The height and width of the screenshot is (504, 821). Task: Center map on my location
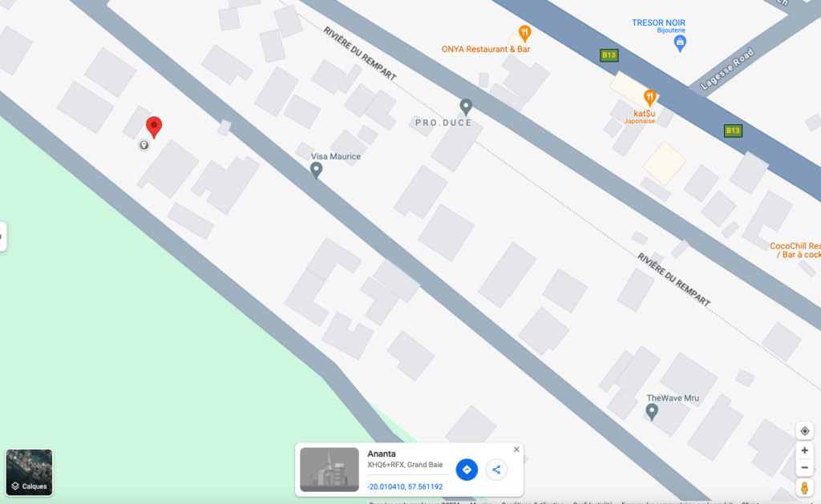coord(805,431)
